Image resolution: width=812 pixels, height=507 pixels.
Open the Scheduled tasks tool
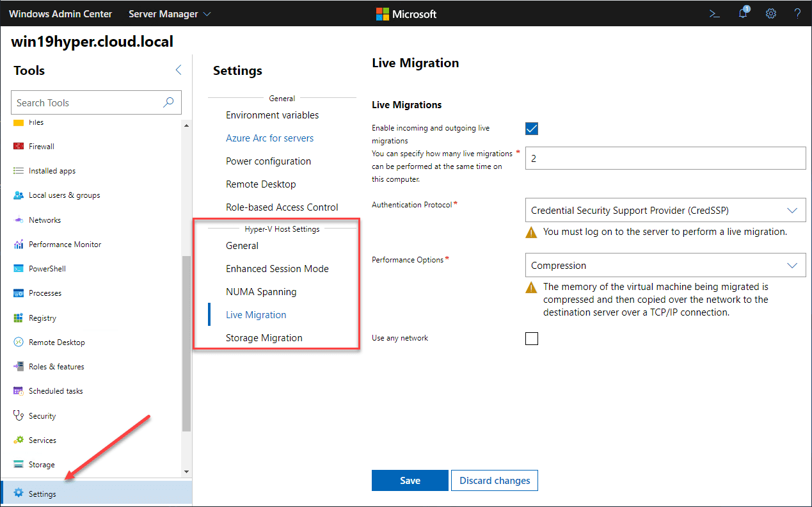pyautogui.click(x=55, y=391)
